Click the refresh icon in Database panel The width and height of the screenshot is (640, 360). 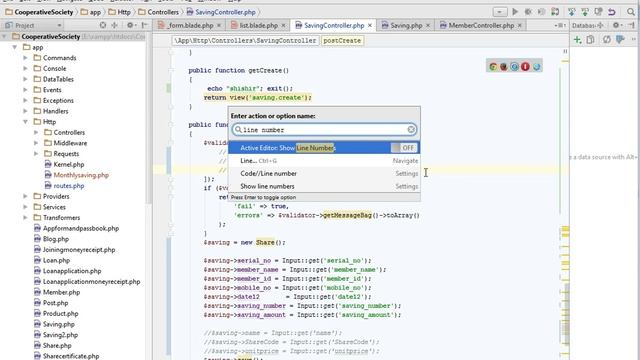tap(607, 40)
